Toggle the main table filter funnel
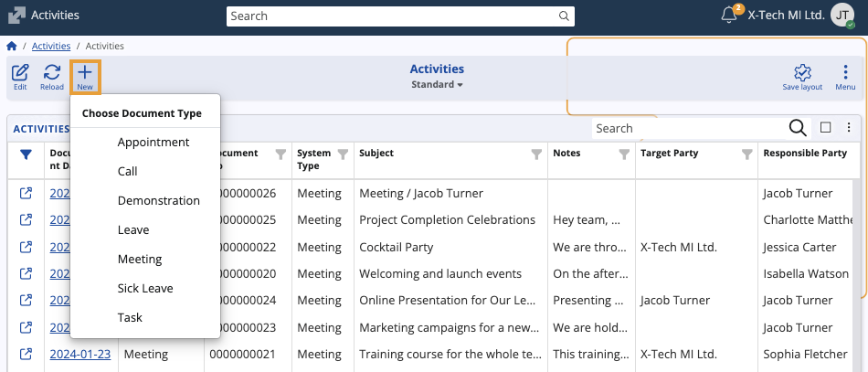 click(26, 154)
